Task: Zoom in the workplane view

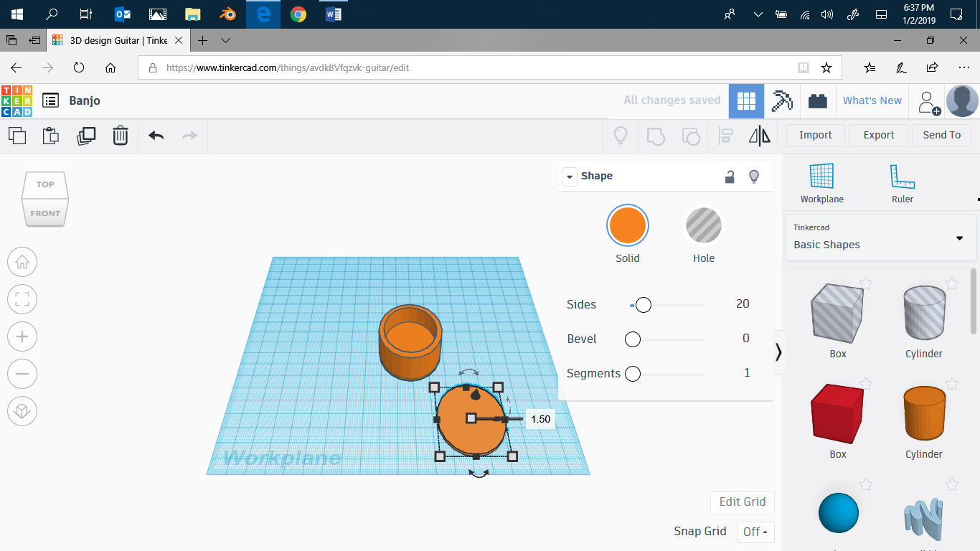Action: pos(22,336)
